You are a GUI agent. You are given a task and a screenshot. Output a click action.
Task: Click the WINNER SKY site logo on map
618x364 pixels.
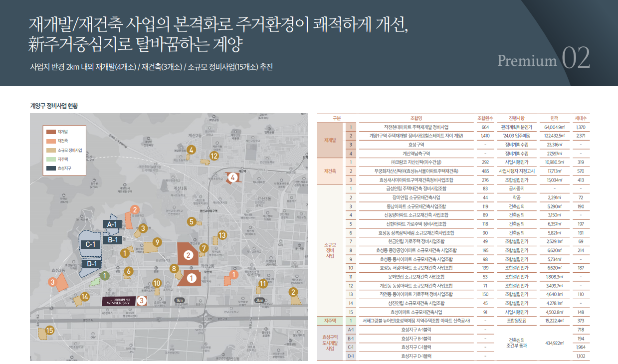[119, 301]
